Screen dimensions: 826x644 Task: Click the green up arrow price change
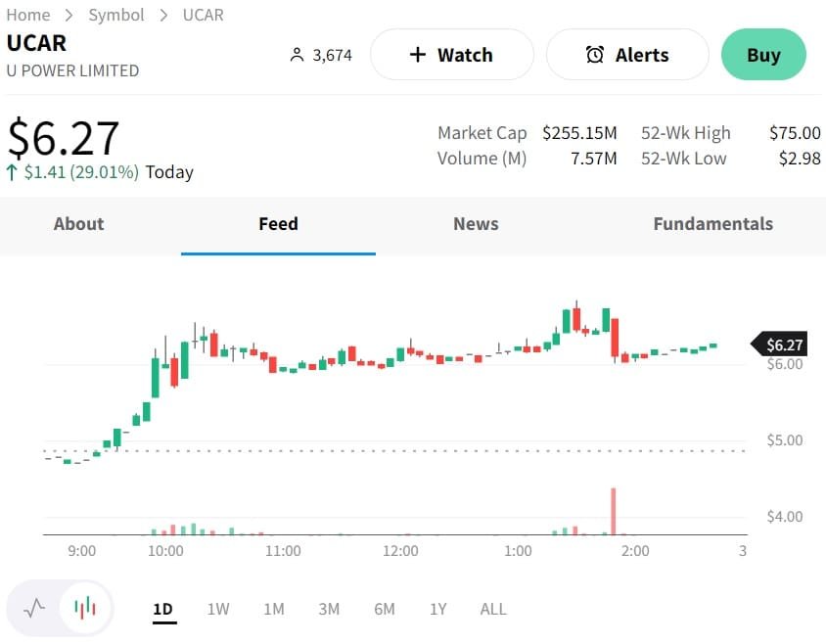[x=12, y=172]
